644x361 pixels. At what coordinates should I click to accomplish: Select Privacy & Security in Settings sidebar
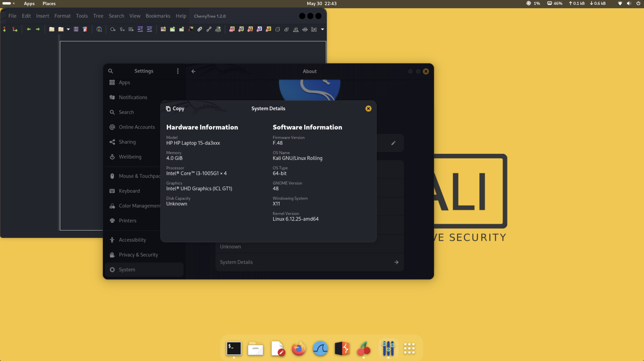tap(144, 255)
